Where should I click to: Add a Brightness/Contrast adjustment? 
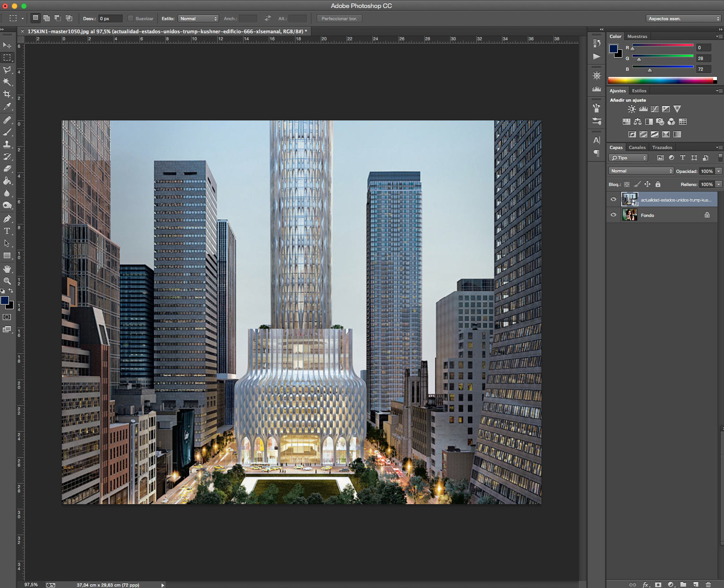[x=632, y=109]
